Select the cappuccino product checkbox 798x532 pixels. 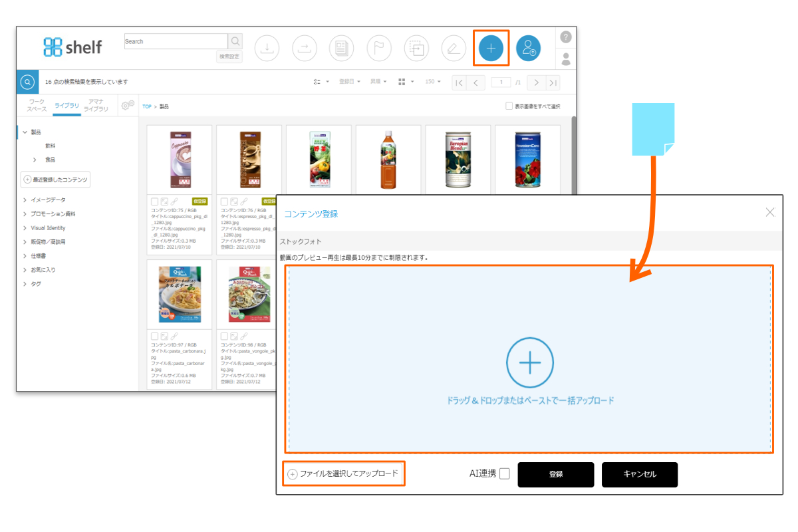(x=155, y=201)
